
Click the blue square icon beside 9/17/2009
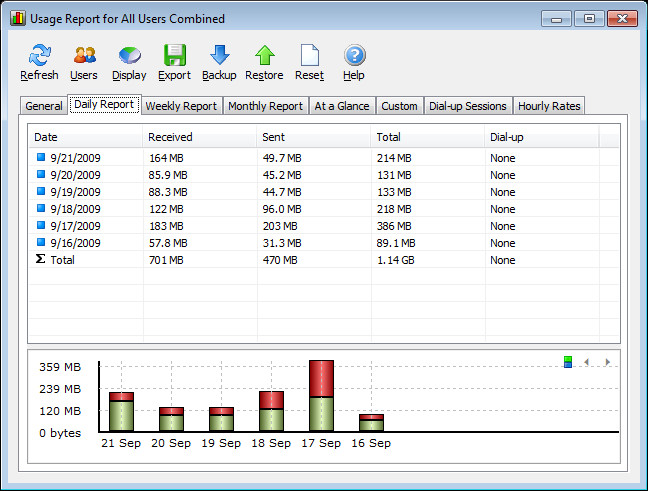(40, 225)
